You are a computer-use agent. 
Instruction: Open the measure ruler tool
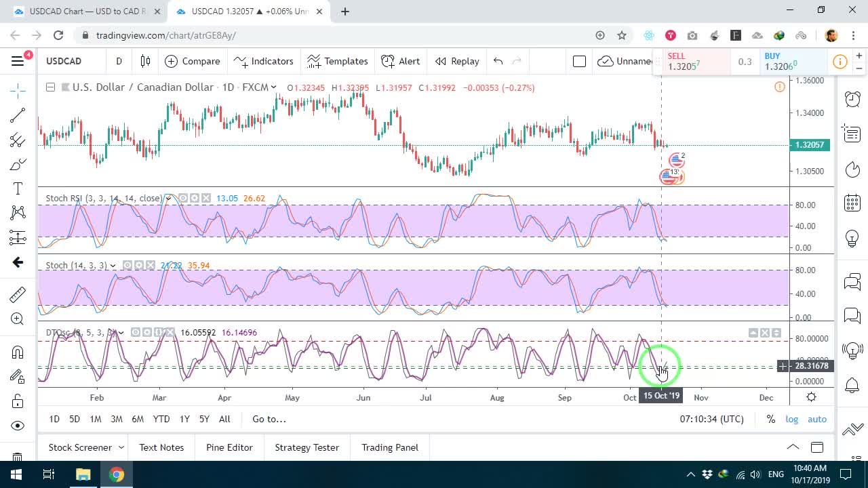tap(18, 294)
